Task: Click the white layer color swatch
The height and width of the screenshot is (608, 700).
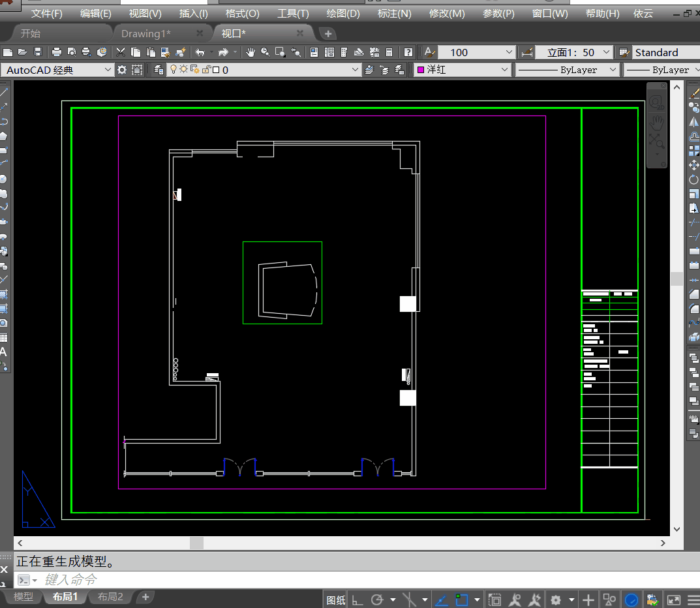Action: tap(216, 70)
